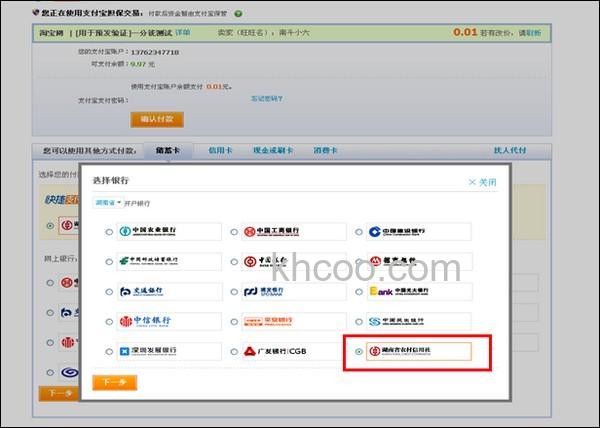
Task: Select the 中国农业银行 radio button
Action: [x=109, y=232]
